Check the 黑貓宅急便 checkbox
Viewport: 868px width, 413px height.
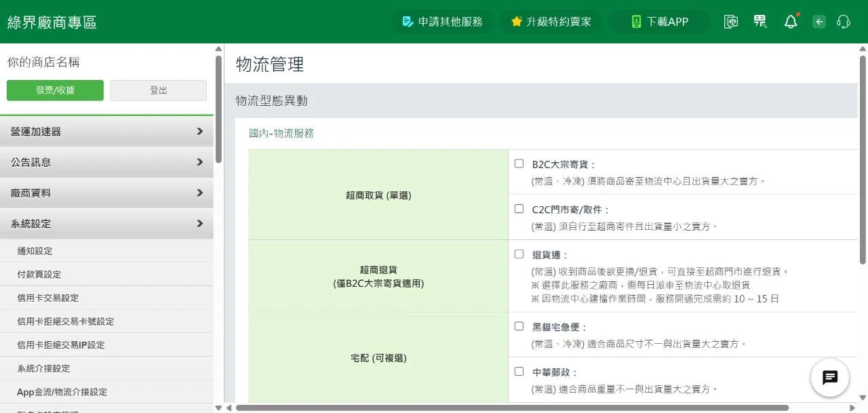click(x=519, y=326)
